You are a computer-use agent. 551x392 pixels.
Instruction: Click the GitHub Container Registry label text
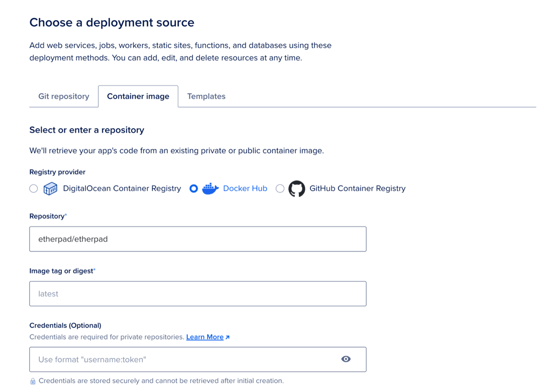point(357,188)
